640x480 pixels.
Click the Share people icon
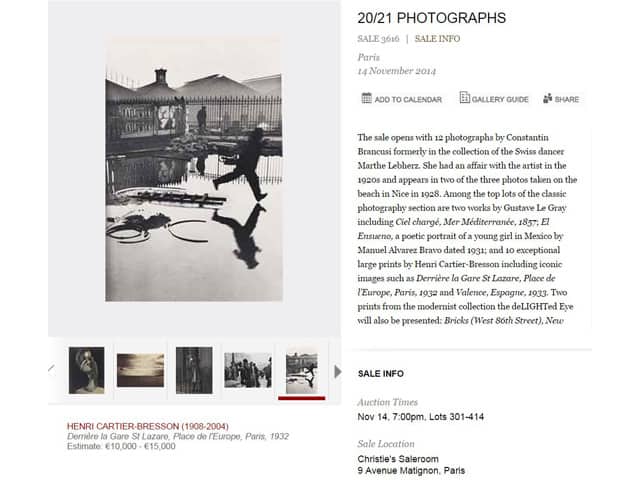pyautogui.click(x=548, y=98)
